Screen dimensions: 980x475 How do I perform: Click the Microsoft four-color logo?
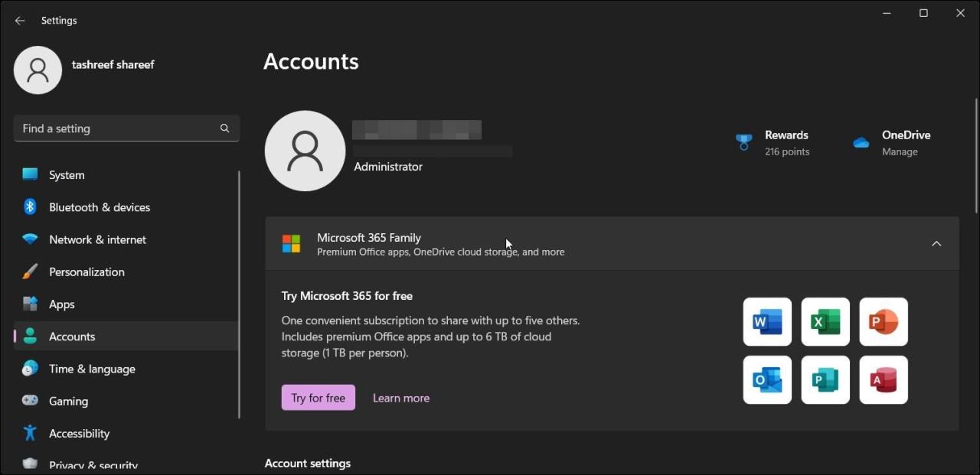pos(291,244)
